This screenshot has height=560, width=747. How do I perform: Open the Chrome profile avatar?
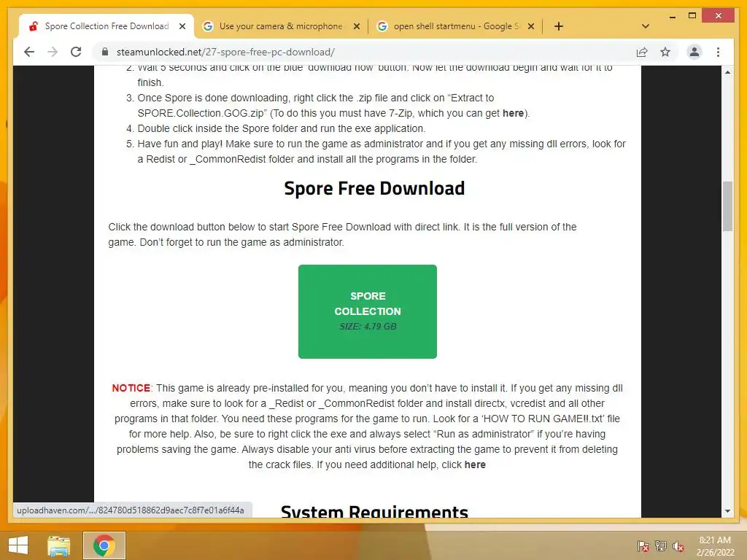[x=694, y=52]
